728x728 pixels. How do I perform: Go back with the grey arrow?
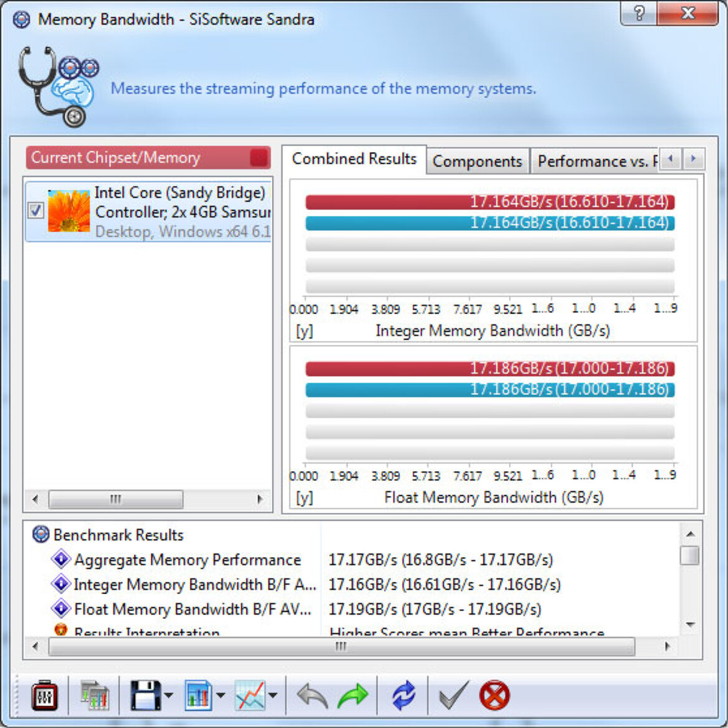click(312, 696)
